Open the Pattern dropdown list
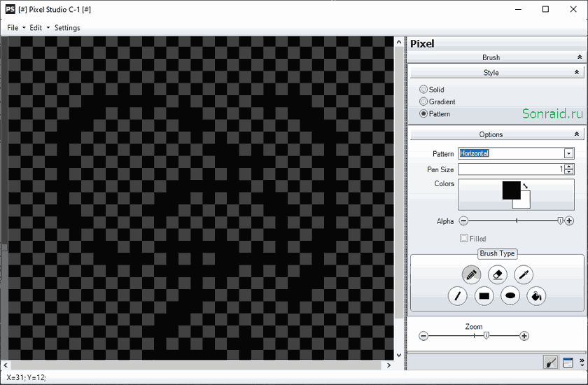The image size is (588, 385). pos(568,153)
